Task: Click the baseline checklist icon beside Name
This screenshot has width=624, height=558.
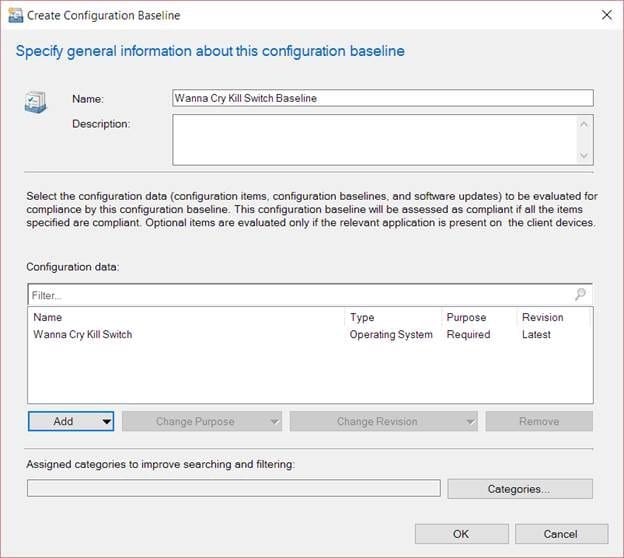Action: [35, 102]
